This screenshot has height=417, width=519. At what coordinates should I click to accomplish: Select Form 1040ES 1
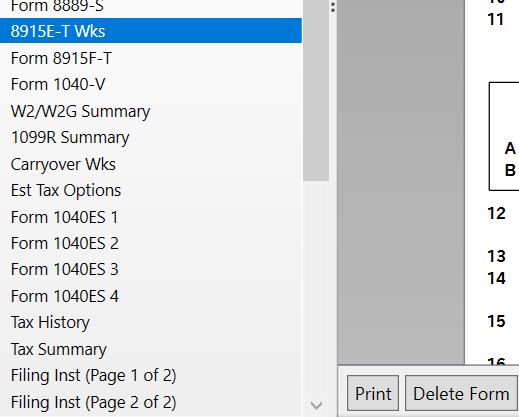(151, 217)
